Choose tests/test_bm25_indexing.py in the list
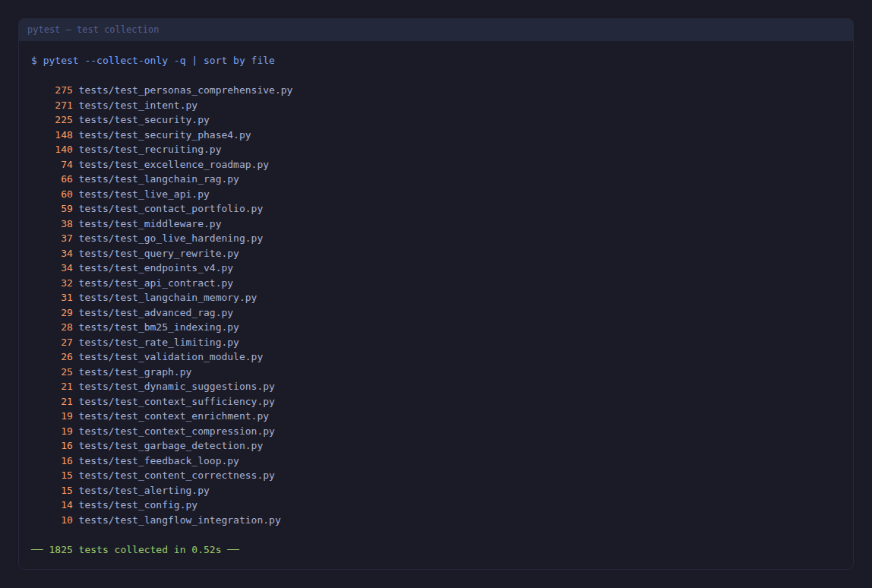Screen dimensions: 872x588 159,327
